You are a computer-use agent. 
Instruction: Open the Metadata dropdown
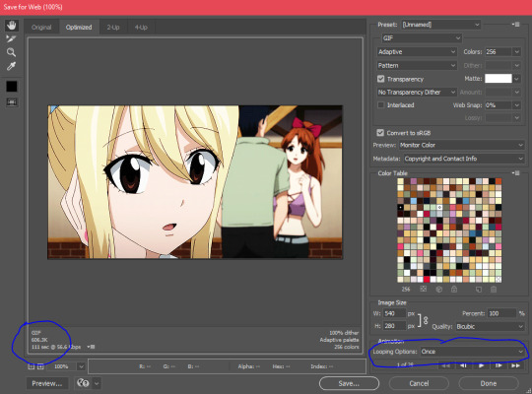[464, 159]
